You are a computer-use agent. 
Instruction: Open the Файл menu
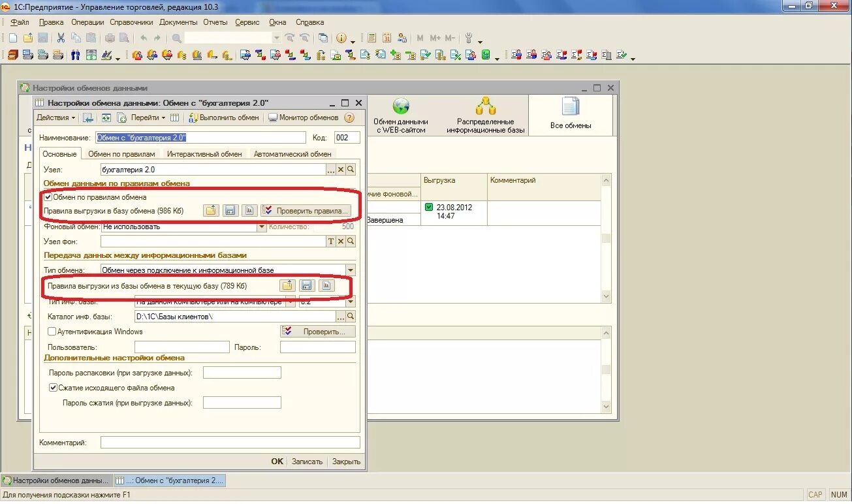20,22
